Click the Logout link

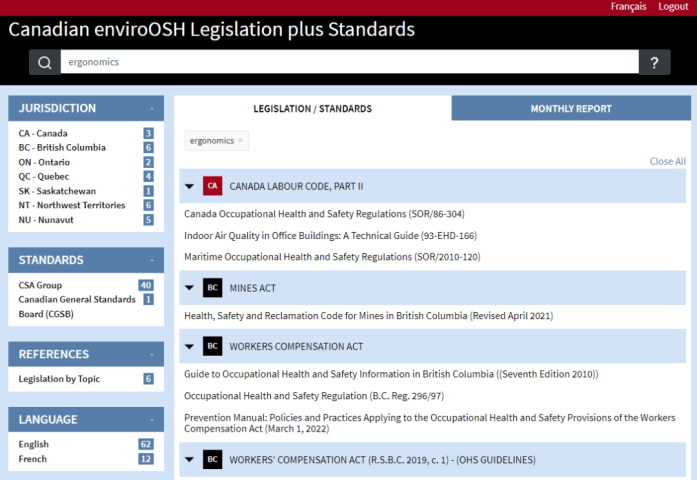pos(673,7)
